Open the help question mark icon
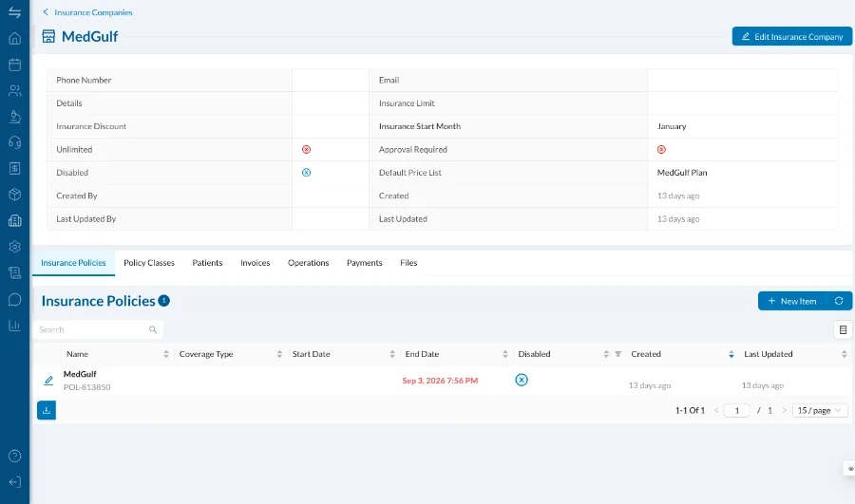 coord(14,456)
